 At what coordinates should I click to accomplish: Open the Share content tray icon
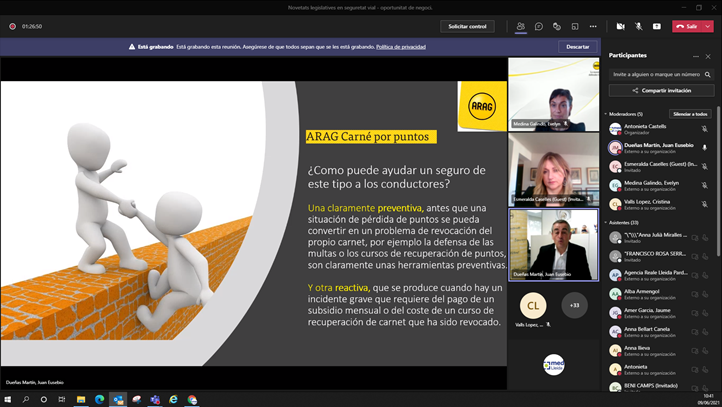657,26
